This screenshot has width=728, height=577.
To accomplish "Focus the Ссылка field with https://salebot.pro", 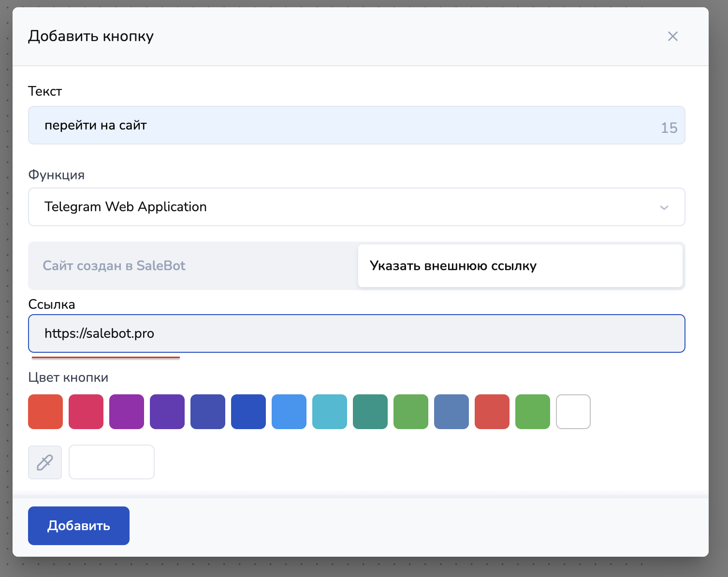I will [356, 333].
